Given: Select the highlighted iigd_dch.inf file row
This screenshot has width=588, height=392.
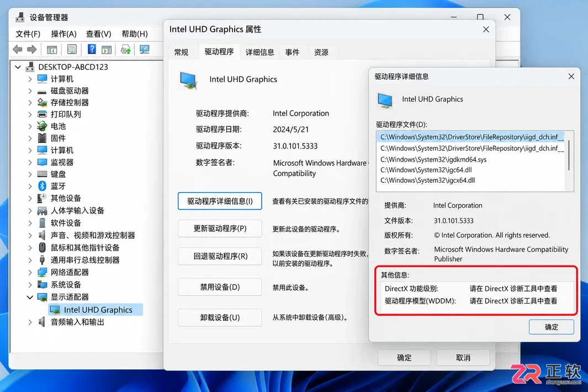Looking at the screenshot, I should pos(470,137).
